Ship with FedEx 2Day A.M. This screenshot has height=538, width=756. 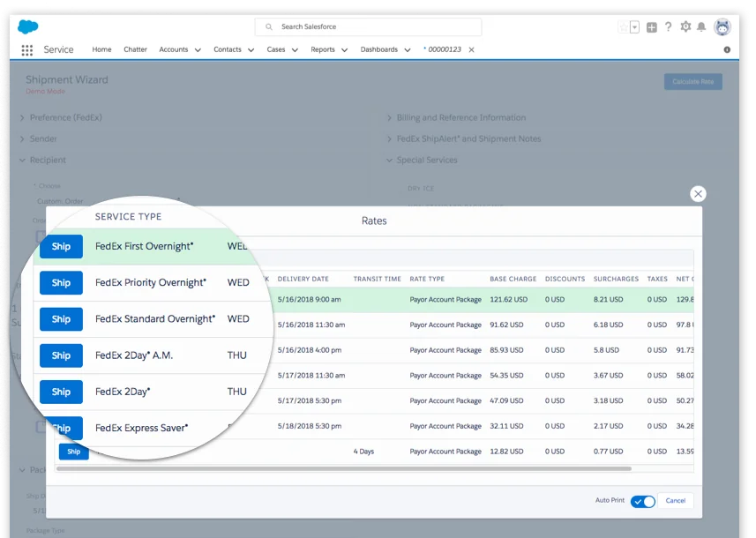[61, 355]
